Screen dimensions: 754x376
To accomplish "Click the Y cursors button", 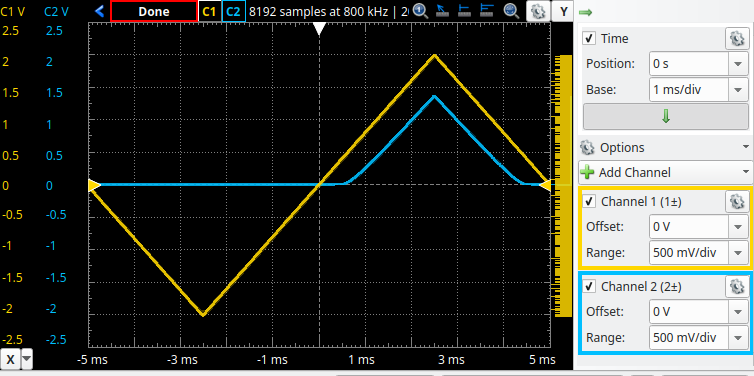I will tap(563, 12).
